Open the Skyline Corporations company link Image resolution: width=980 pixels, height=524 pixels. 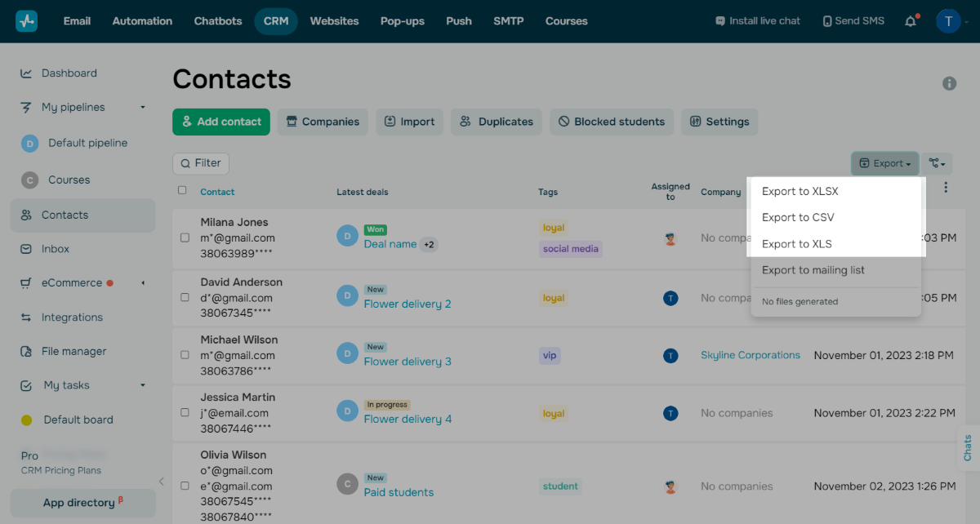point(750,355)
